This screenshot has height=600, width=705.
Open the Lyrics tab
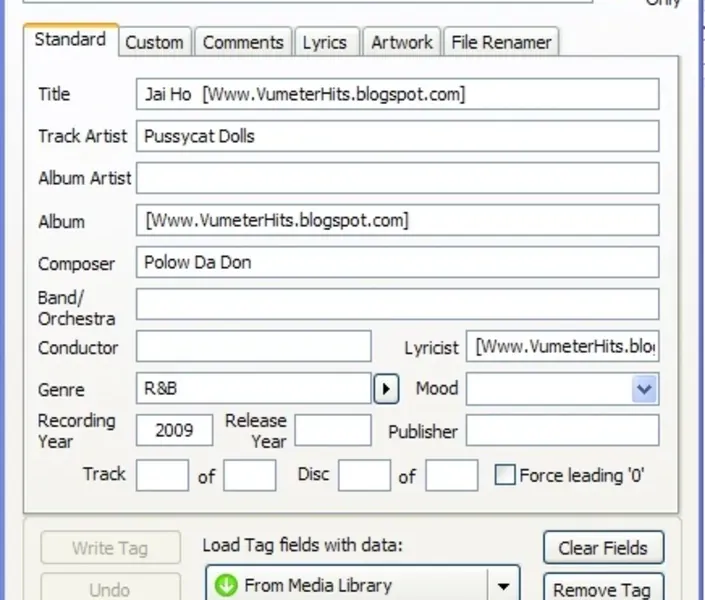(x=325, y=42)
